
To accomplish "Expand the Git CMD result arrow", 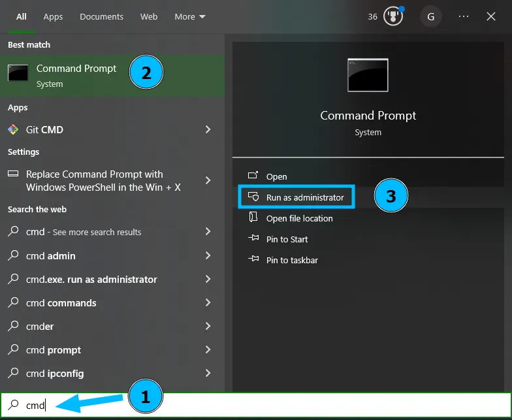I will (208, 129).
